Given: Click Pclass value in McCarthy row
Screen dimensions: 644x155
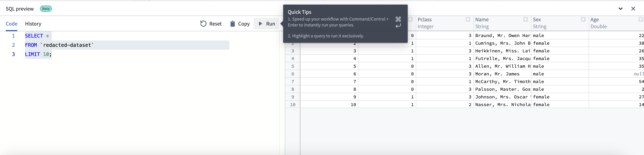Looking at the screenshot, I should 445,82.
